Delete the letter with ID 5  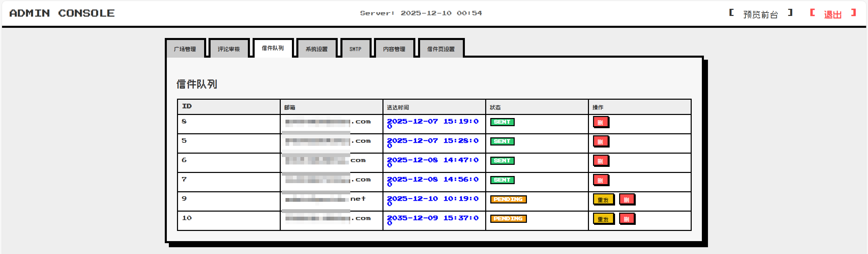(x=600, y=141)
